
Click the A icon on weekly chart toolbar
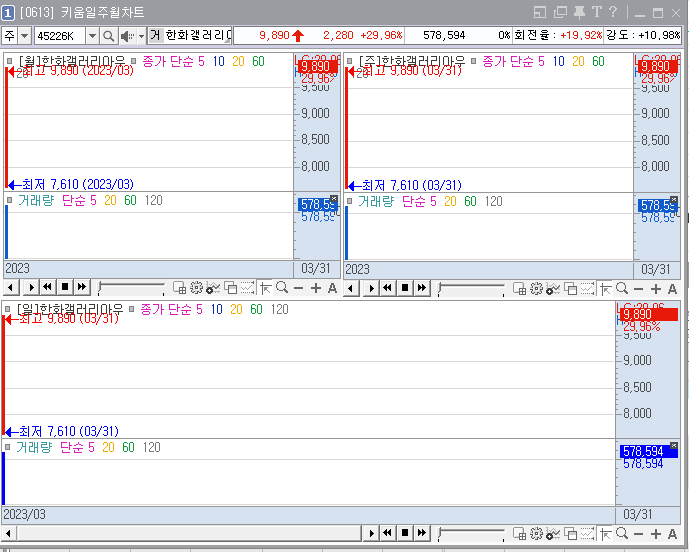[x=672, y=289]
